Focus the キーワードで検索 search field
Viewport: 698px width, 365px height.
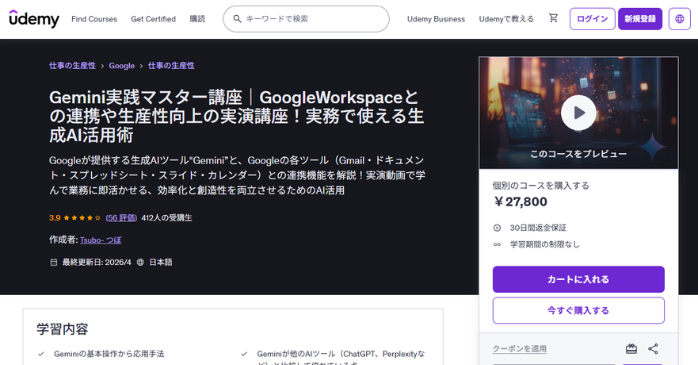pyautogui.click(x=306, y=19)
